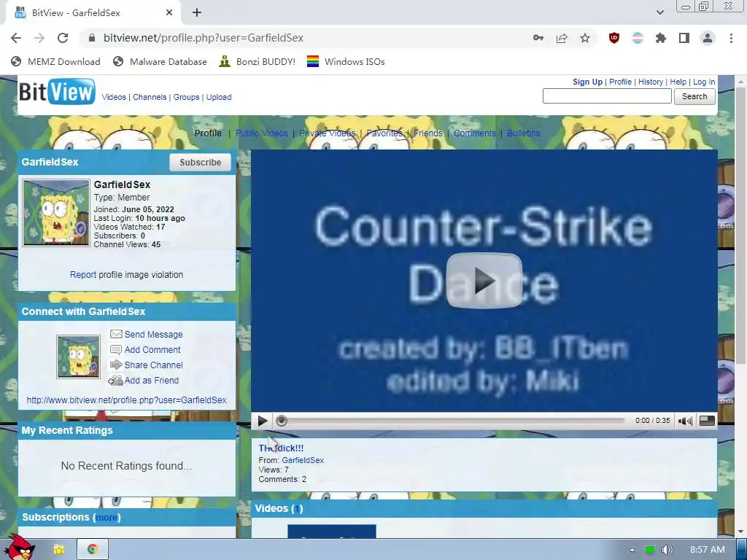This screenshot has height=560, width=747.
Task: Switch to Favorites tab
Action: tap(384, 133)
